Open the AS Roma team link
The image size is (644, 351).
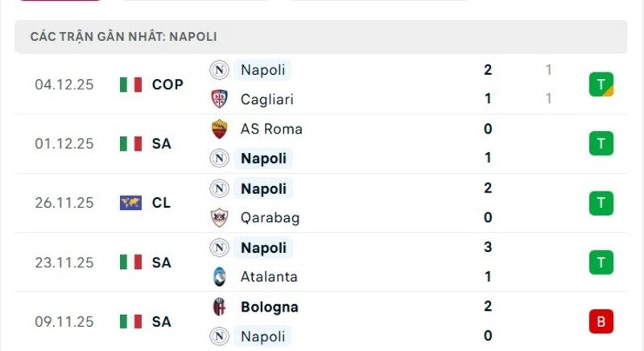click(271, 129)
